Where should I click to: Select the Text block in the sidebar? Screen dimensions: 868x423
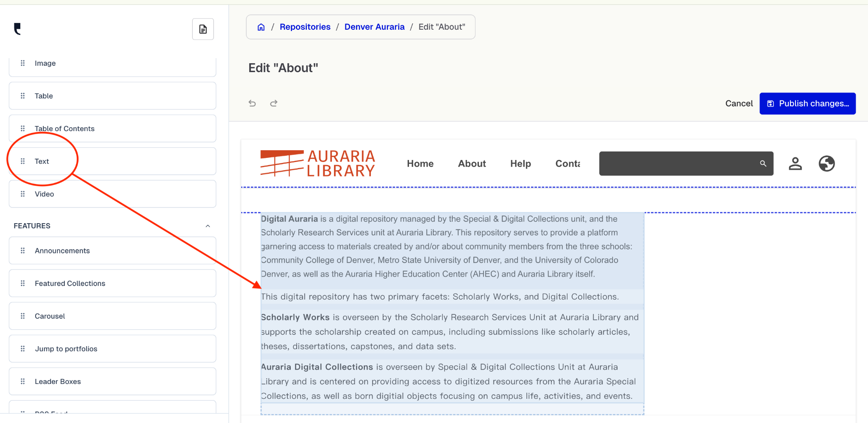point(113,161)
